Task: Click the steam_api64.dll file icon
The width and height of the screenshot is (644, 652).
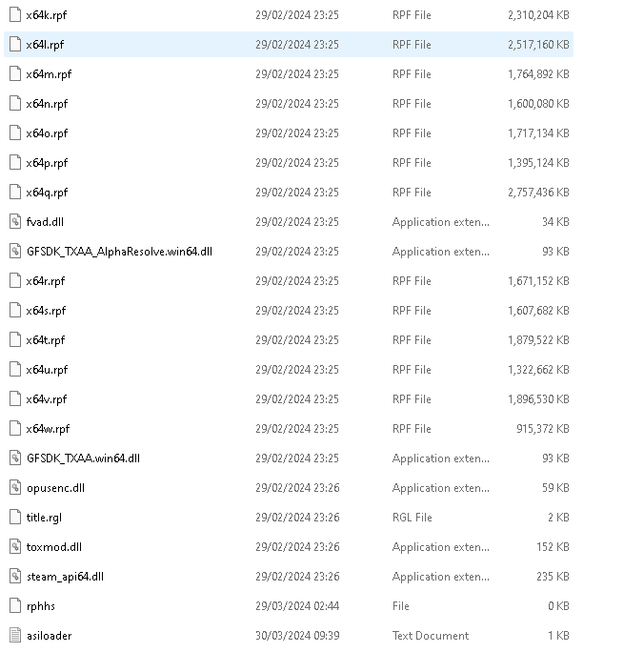Action: (14, 577)
